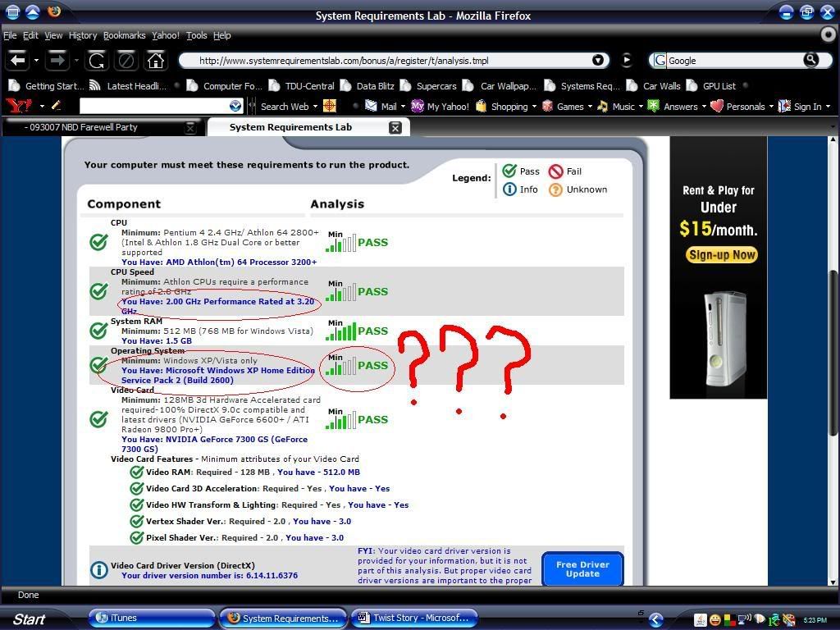Click the pencil icon on Yahoo toolbar
This screenshot has height=630, width=840.
(x=57, y=106)
